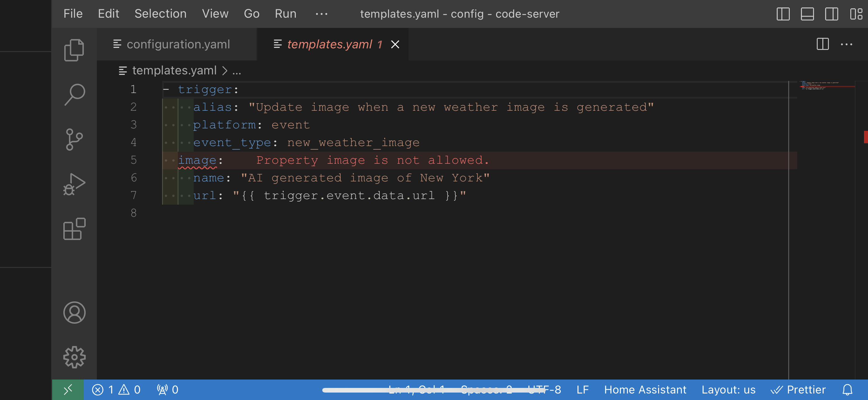Open the Run and Debug view
This screenshot has width=868, height=400.
pyautogui.click(x=74, y=184)
